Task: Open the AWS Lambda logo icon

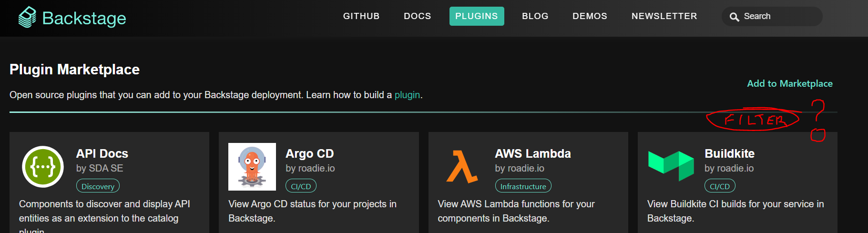Action: click(x=462, y=167)
